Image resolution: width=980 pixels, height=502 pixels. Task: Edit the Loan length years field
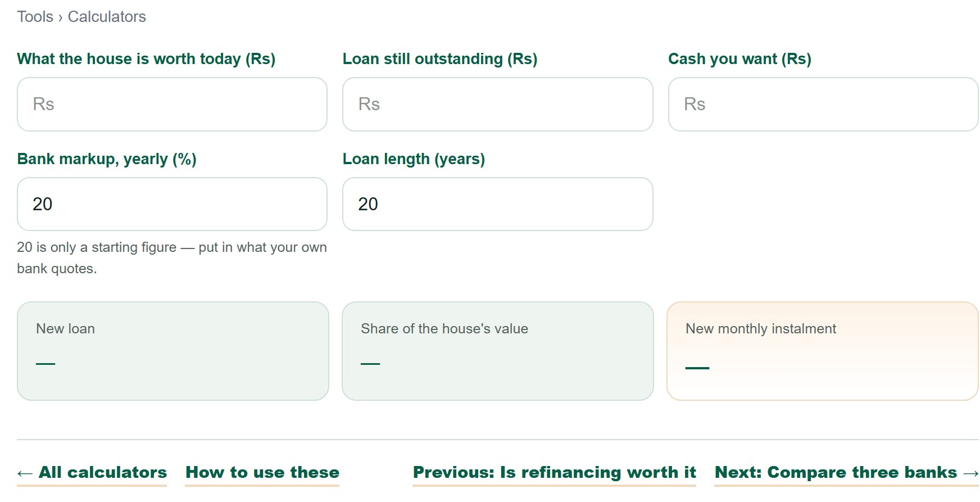coord(497,204)
